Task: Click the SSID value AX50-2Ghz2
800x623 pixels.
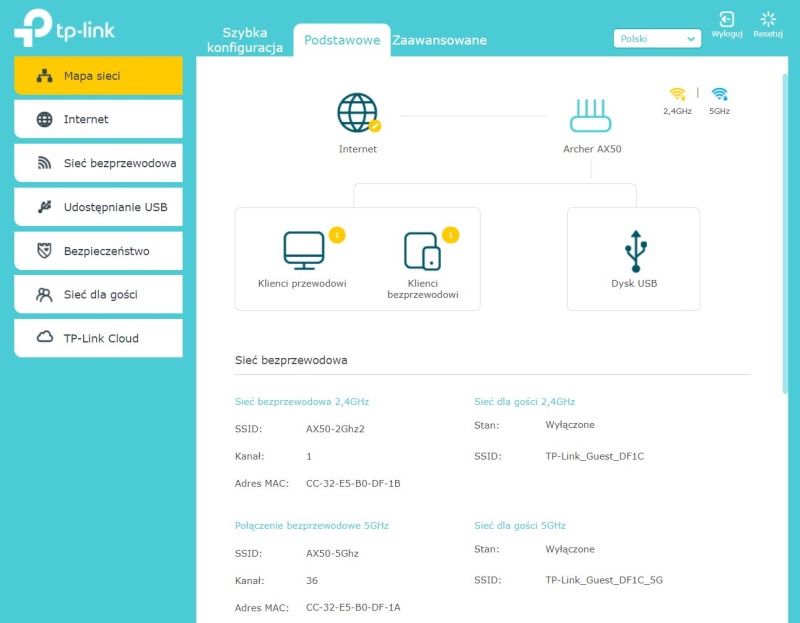Action: pyautogui.click(x=335, y=429)
